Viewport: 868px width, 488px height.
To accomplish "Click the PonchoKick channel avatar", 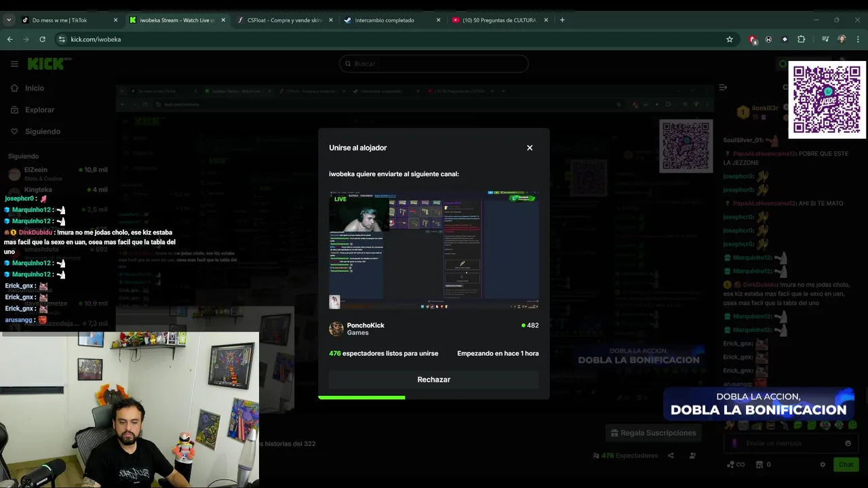I will 336,329.
